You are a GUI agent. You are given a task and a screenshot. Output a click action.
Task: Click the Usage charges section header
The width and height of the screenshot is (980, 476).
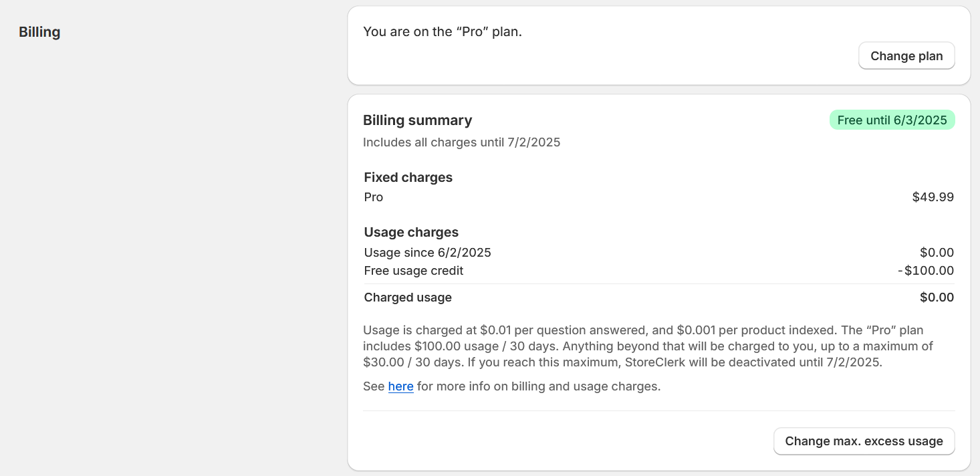tap(411, 232)
